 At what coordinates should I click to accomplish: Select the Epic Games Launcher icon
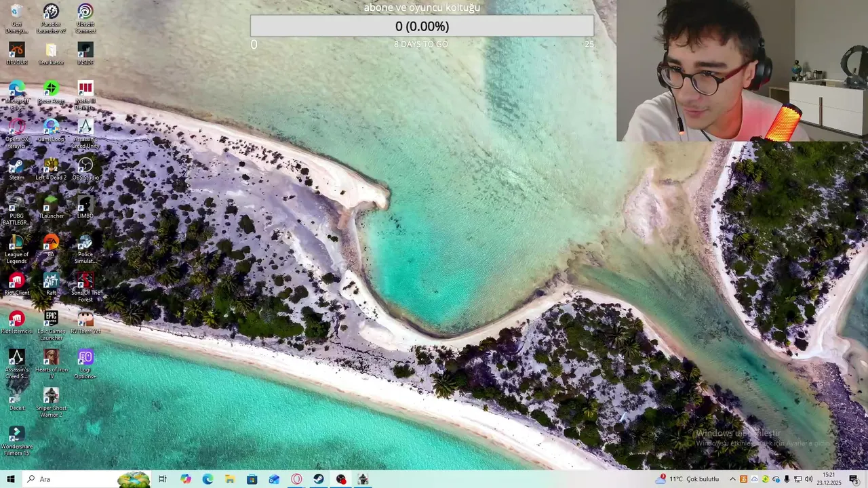point(51,326)
